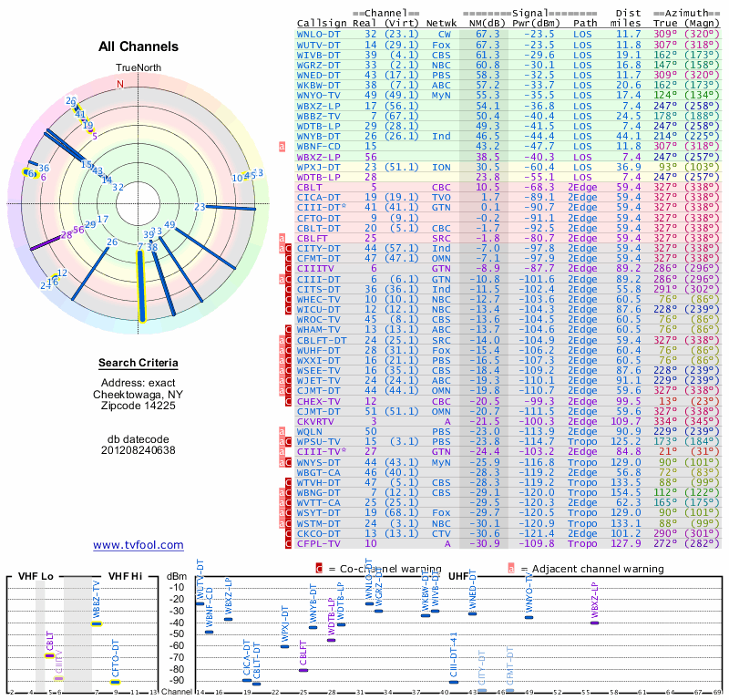Screen dimensions: 729x700
Task: Click the Search Criteria heading
Action: 139,363
